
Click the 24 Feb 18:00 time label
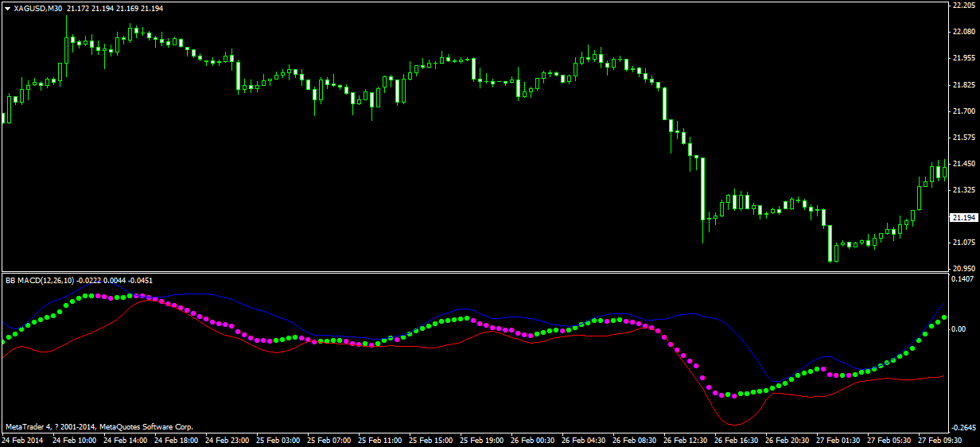coord(177,440)
